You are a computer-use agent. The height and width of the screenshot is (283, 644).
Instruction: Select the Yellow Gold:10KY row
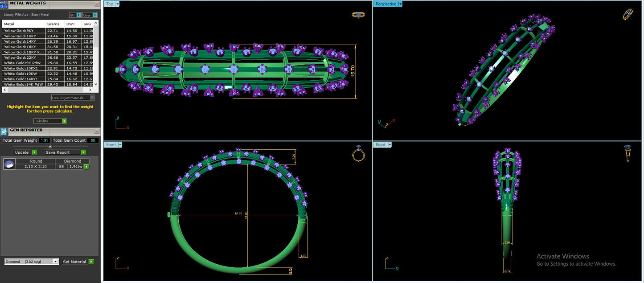48,36
